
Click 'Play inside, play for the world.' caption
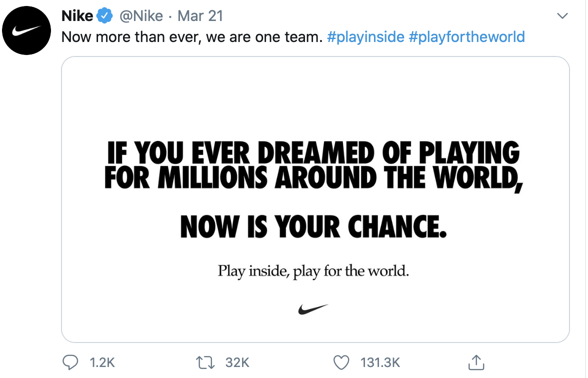click(x=313, y=271)
